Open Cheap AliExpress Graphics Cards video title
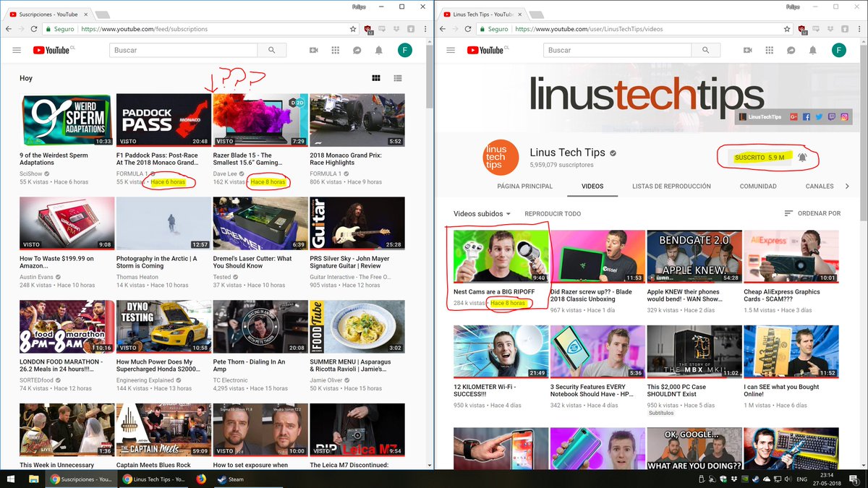Viewport: 868px width, 488px height. (x=782, y=295)
